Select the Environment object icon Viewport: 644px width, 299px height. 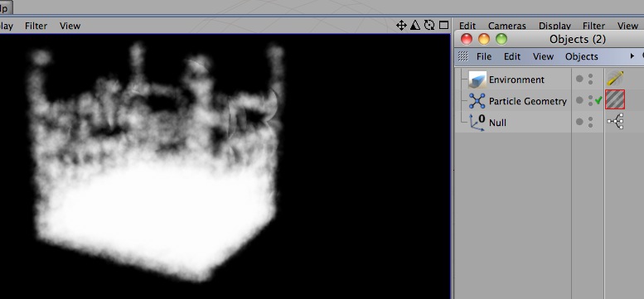pos(477,80)
